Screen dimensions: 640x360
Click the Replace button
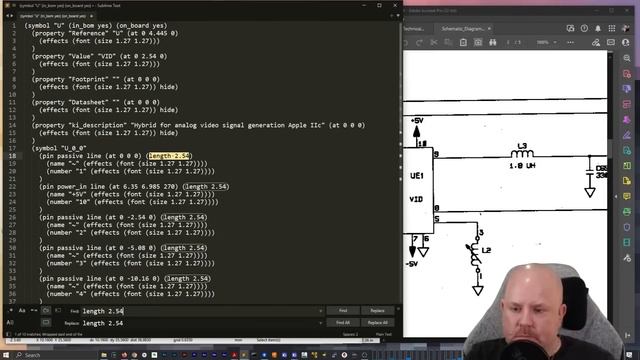378,311
